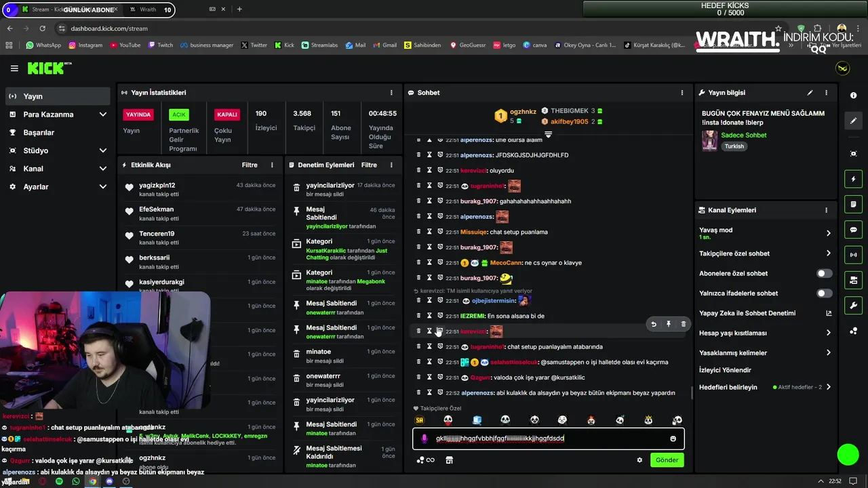Open the Streamlabs bookmark

pos(319,45)
